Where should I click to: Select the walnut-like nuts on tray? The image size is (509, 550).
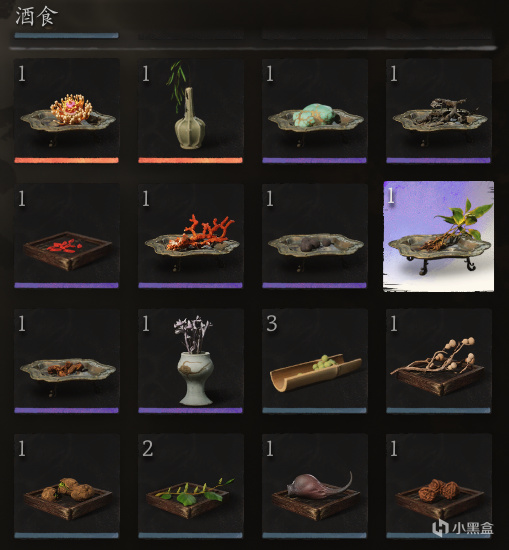click(x=438, y=486)
